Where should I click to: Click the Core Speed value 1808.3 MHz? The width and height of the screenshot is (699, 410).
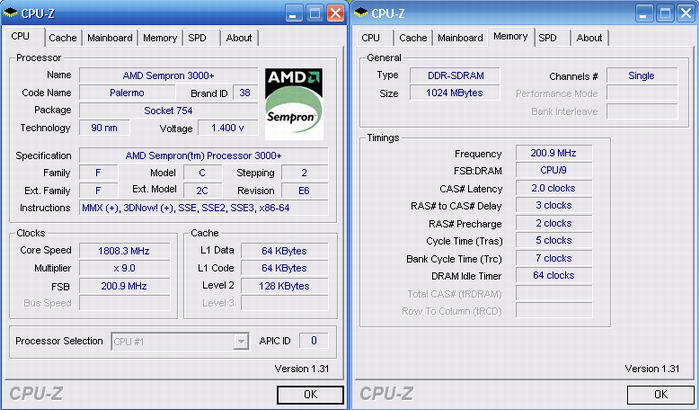(124, 250)
